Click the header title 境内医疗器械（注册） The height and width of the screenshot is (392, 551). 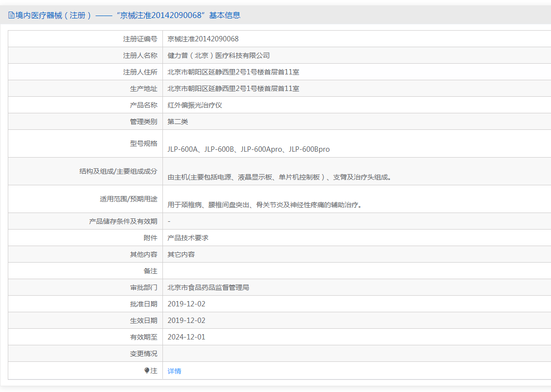(53, 15)
